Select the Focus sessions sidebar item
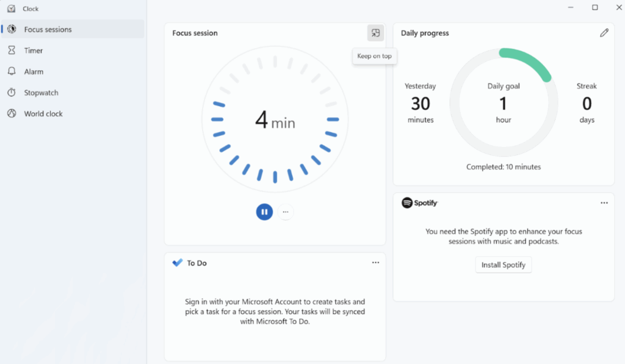This screenshot has height=364, width=625. coord(48,29)
